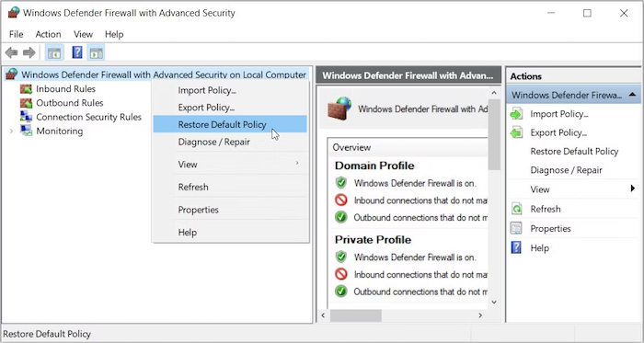The image size is (644, 343).
Task: Click Diagnose / Repair in Actions pane
Action: tap(566, 170)
